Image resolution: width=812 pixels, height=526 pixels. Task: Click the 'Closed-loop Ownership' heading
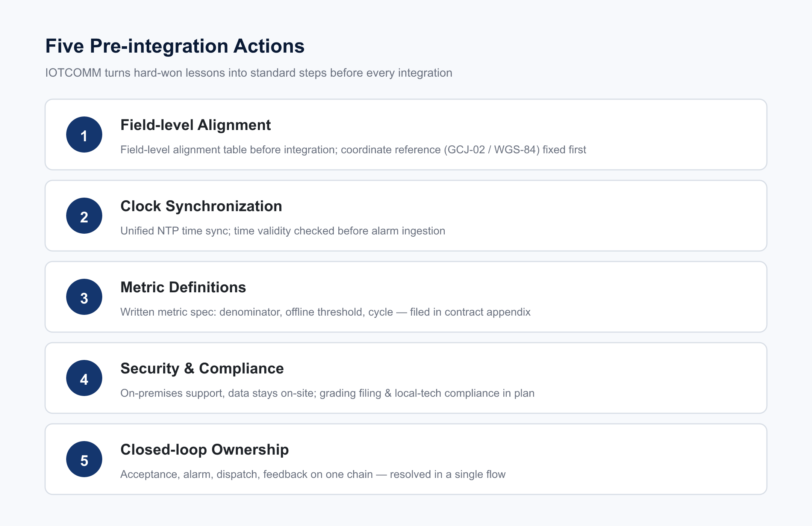point(205,450)
